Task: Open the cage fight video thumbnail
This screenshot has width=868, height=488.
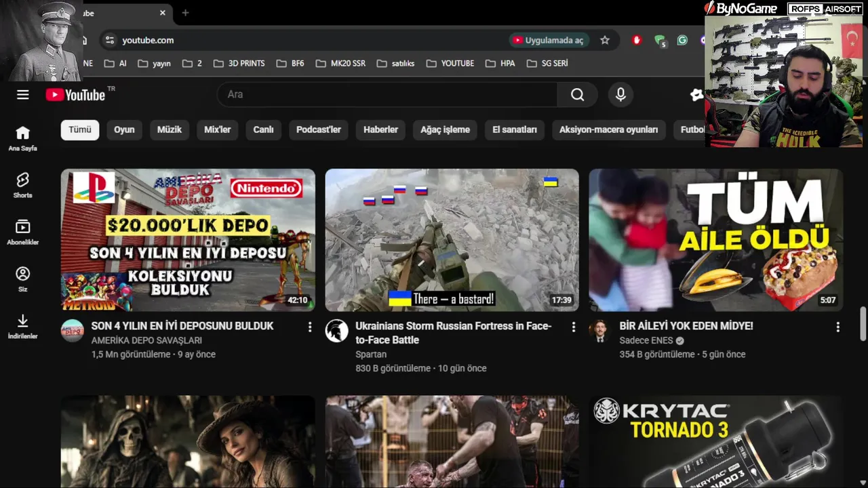Action: tap(452, 442)
